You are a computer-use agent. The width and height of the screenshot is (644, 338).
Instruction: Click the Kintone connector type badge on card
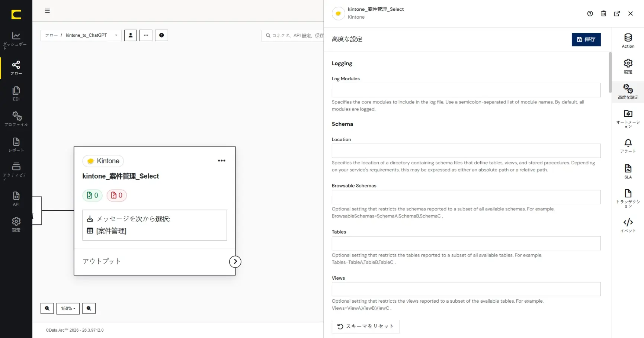103,161
